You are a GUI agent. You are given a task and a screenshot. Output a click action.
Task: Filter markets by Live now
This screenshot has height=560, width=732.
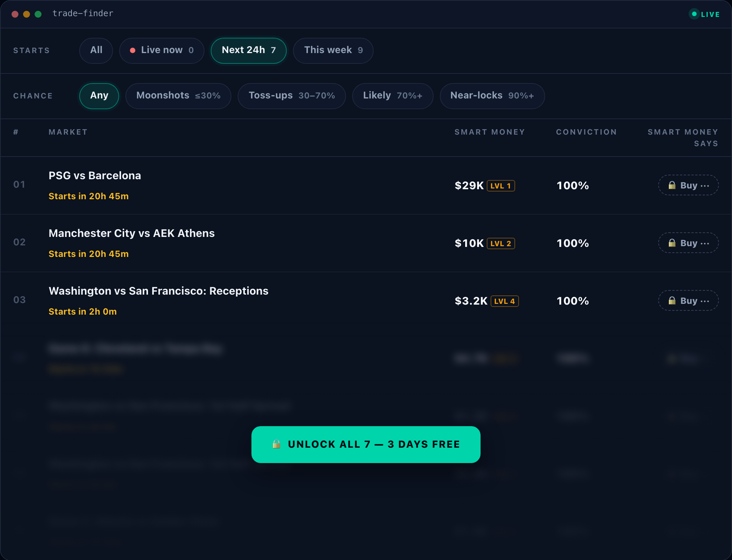[x=161, y=50]
